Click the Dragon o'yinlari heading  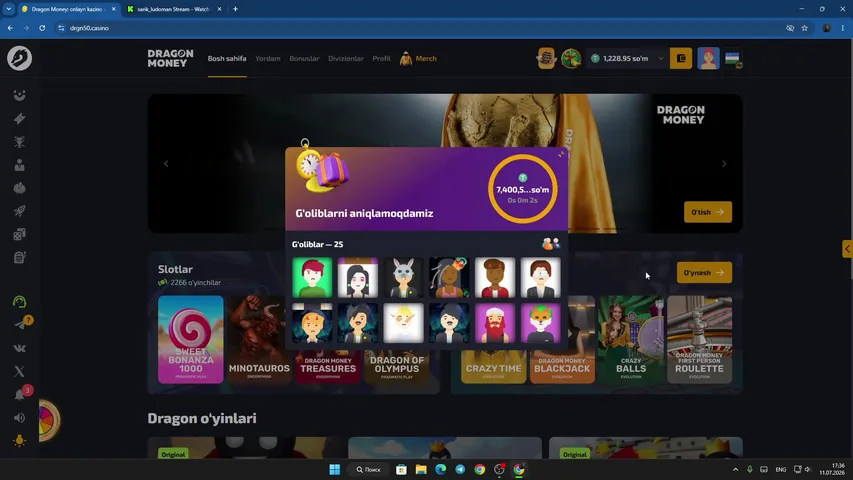click(202, 418)
